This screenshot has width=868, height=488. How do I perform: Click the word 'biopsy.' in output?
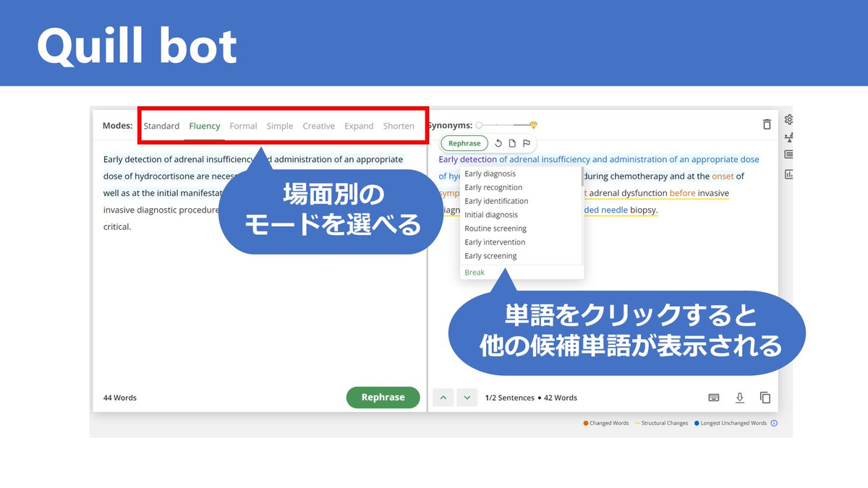(644, 210)
